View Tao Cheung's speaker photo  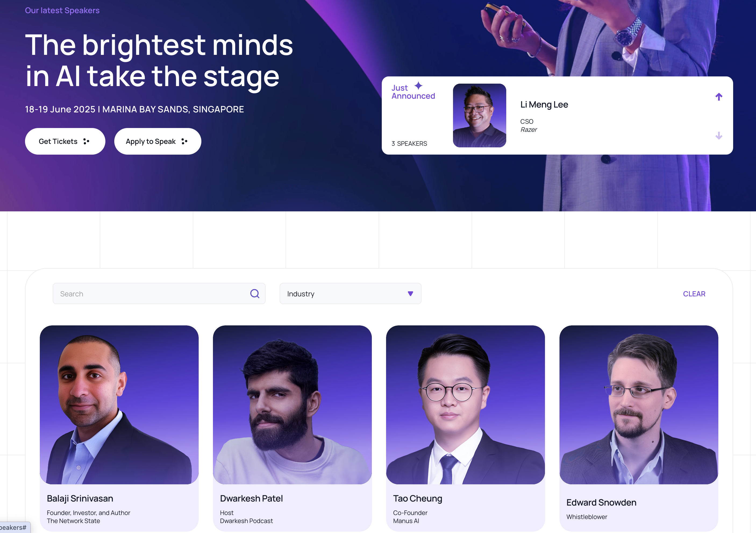click(465, 405)
